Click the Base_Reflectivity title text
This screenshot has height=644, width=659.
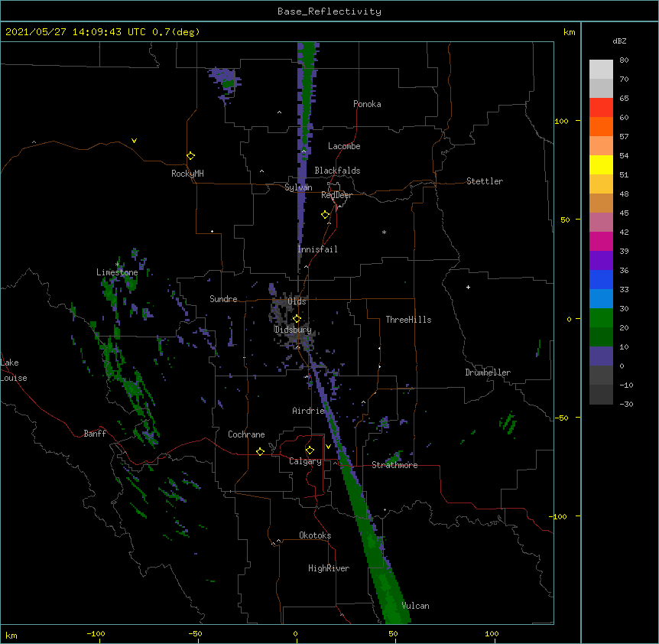(329, 11)
